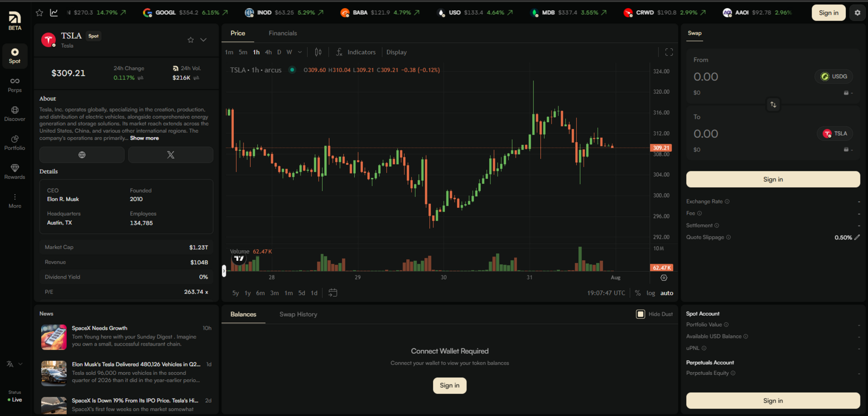
Task: Select the 1y chart range
Action: (x=247, y=293)
